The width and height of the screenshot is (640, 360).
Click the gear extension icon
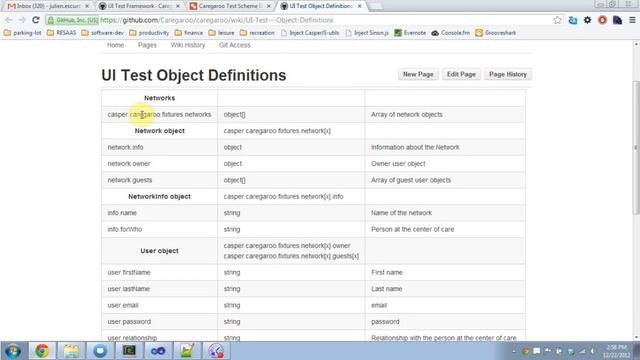[x=587, y=20]
